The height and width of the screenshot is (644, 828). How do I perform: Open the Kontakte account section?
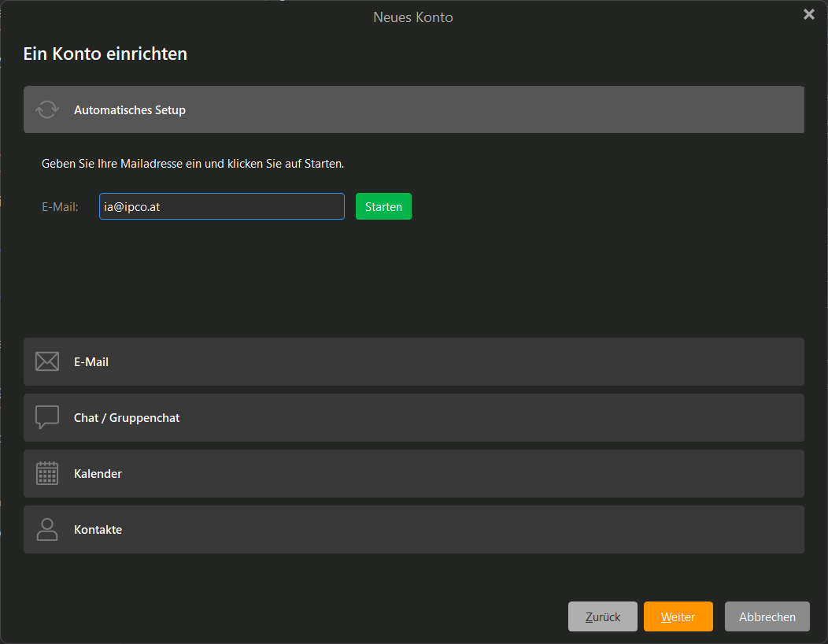click(x=414, y=530)
